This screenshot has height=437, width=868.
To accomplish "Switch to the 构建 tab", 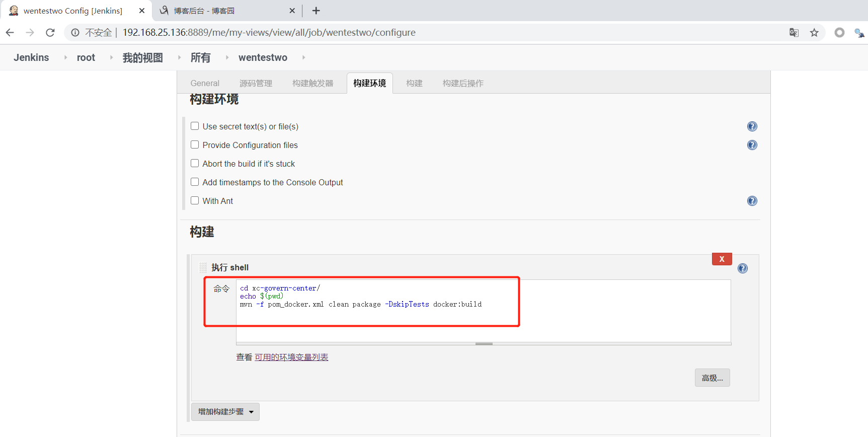I will 414,83.
